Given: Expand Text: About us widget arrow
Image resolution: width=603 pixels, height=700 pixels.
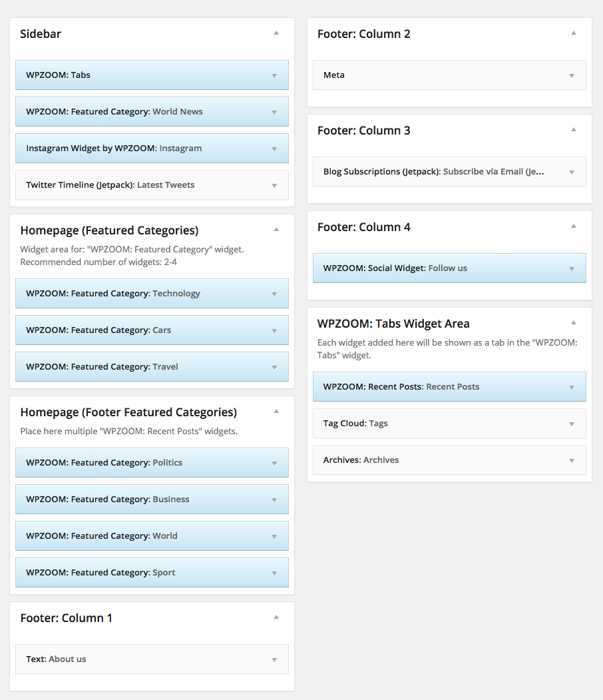Looking at the screenshot, I should pyautogui.click(x=274, y=660).
